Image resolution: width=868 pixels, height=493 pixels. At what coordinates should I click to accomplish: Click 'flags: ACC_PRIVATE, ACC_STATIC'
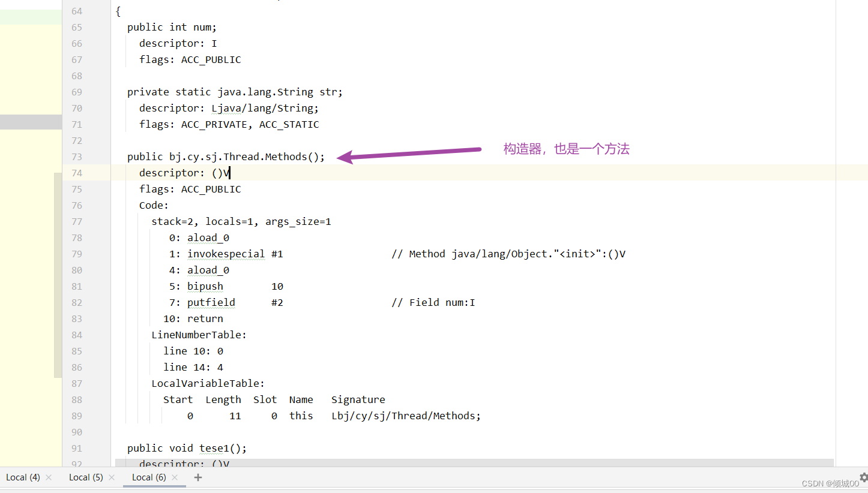point(229,124)
